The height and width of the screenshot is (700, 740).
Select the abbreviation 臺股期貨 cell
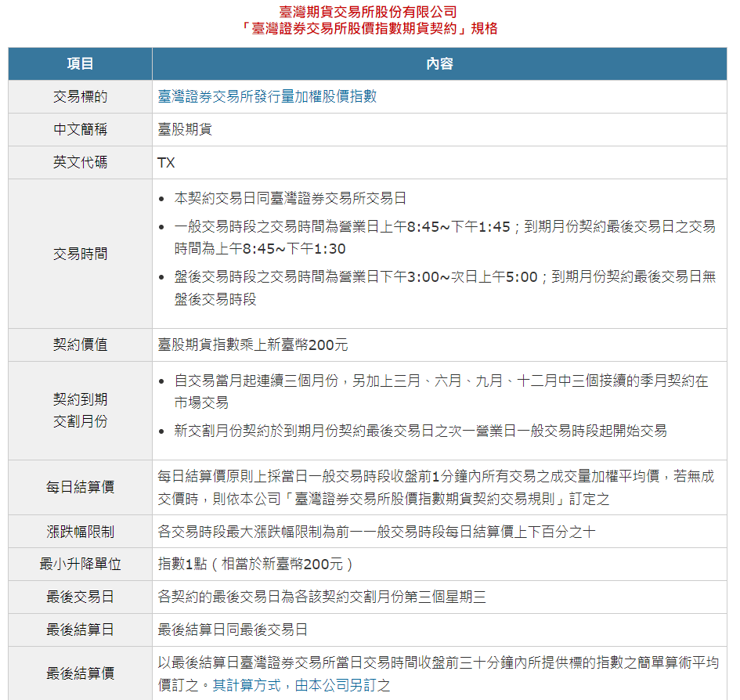(186, 130)
